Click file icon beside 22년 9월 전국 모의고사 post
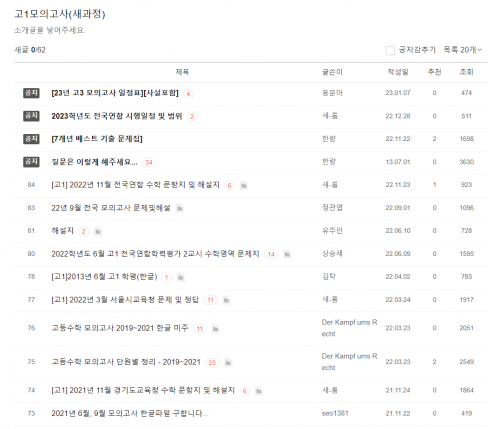500x429 pixels. tap(180, 209)
